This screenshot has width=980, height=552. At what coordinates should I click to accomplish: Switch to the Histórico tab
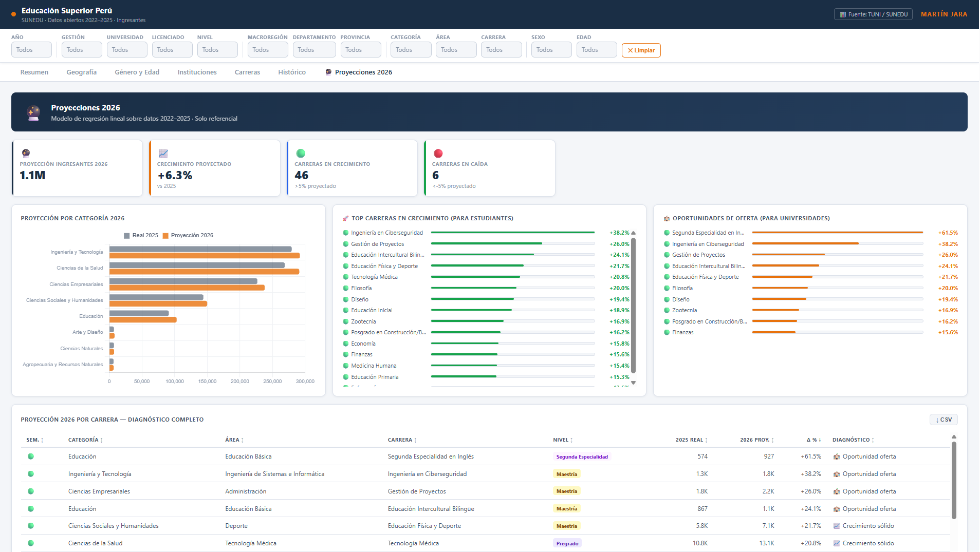coord(292,72)
